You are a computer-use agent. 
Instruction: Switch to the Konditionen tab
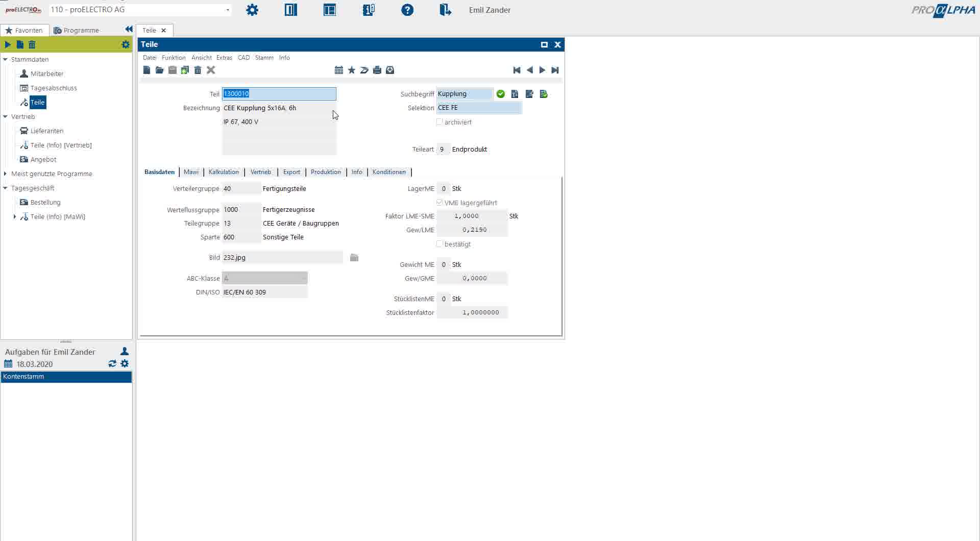click(x=389, y=172)
